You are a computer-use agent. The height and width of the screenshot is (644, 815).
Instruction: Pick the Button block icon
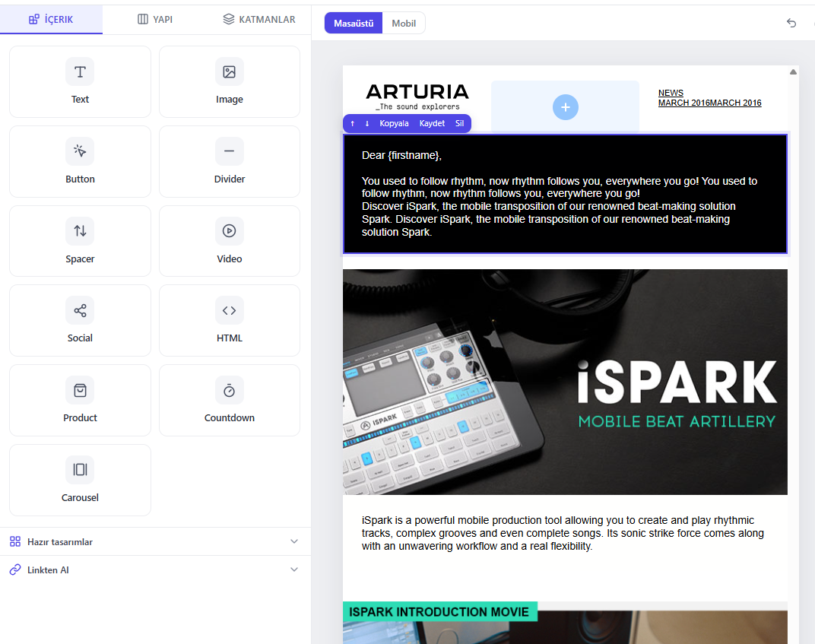click(80, 151)
